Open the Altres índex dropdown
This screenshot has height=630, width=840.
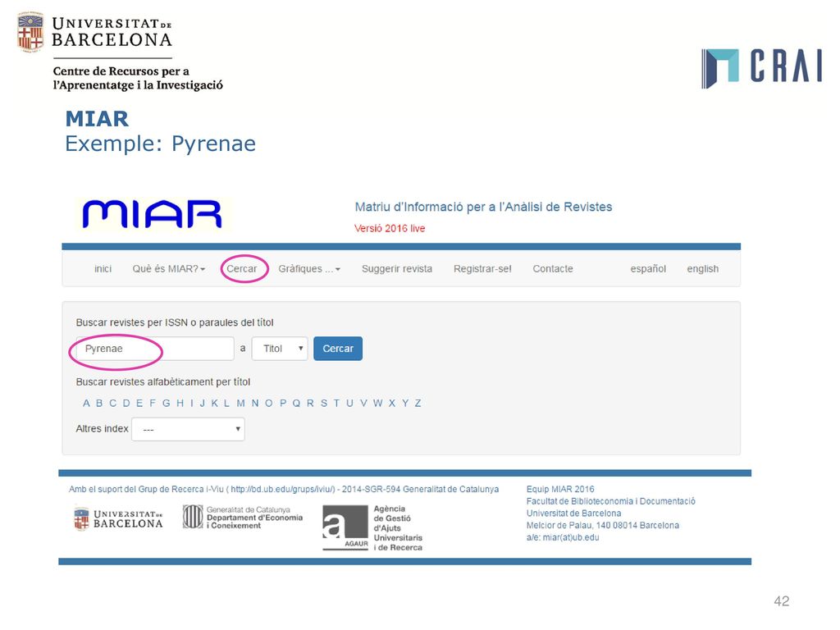188,429
